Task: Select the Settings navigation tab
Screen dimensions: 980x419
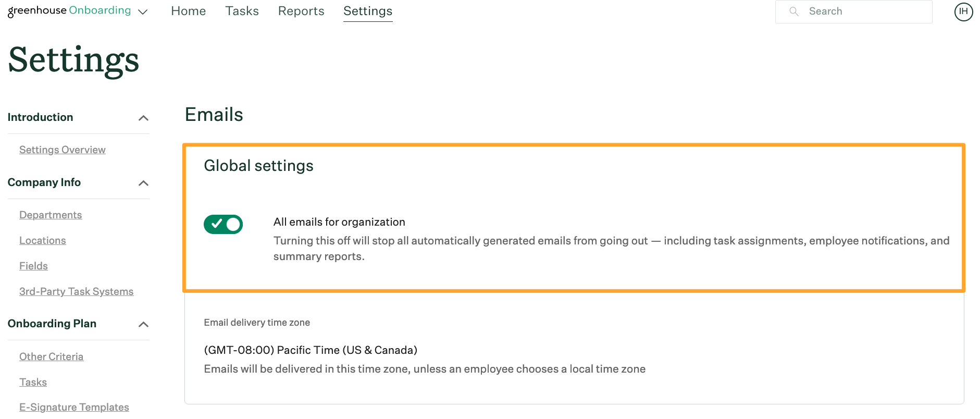Action: (x=368, y=11)
